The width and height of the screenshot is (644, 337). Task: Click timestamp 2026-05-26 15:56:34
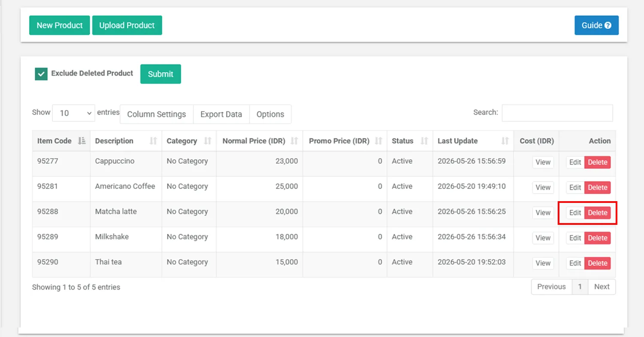pyautogui.click(x=471, y=237)
